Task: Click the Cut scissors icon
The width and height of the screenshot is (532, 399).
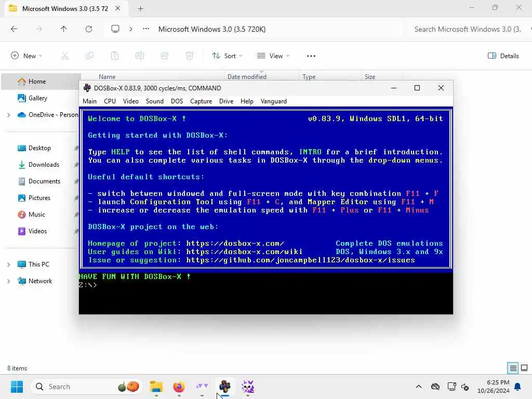Action: 65,56
